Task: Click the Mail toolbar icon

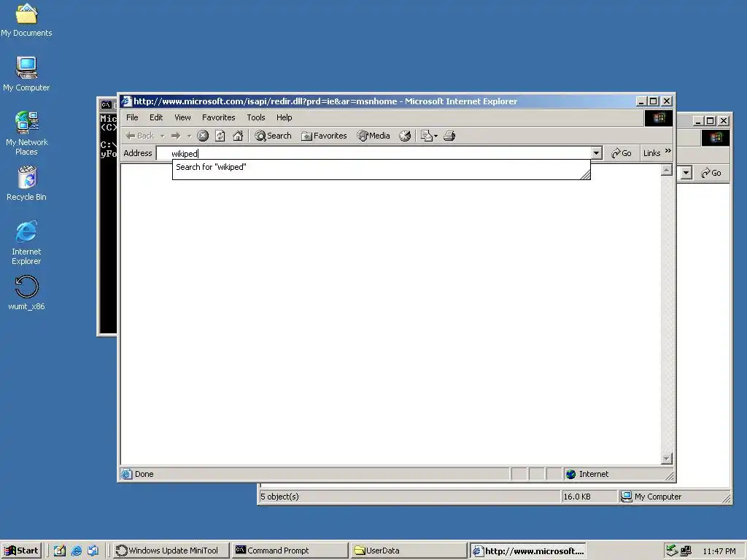Action: click(426, 136)
